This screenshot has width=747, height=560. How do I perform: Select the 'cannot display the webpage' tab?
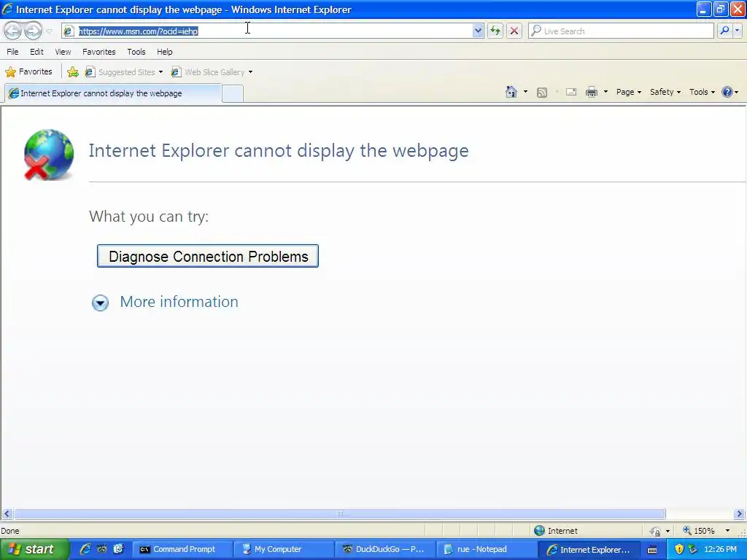coord(113,93)
